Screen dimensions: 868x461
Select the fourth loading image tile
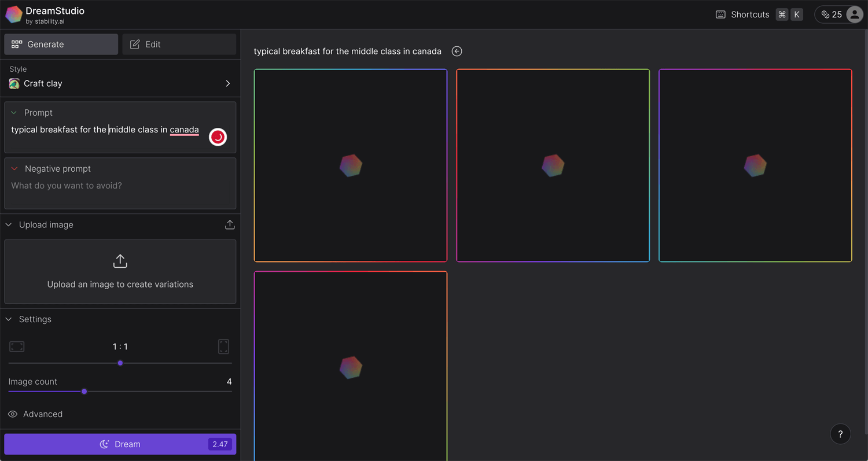(x=351, y=366)
